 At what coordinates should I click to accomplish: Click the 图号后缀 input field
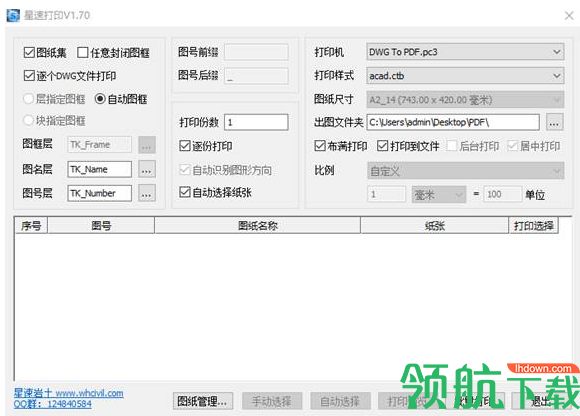(256, 76)
